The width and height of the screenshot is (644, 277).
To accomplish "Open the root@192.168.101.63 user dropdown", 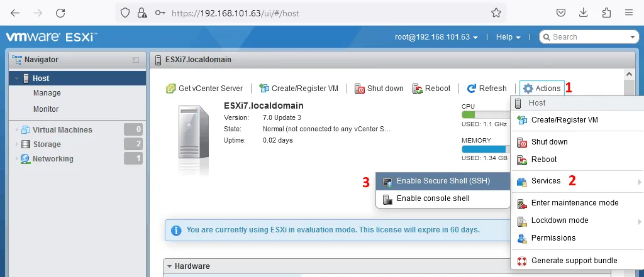I will [x=436, y=37].
